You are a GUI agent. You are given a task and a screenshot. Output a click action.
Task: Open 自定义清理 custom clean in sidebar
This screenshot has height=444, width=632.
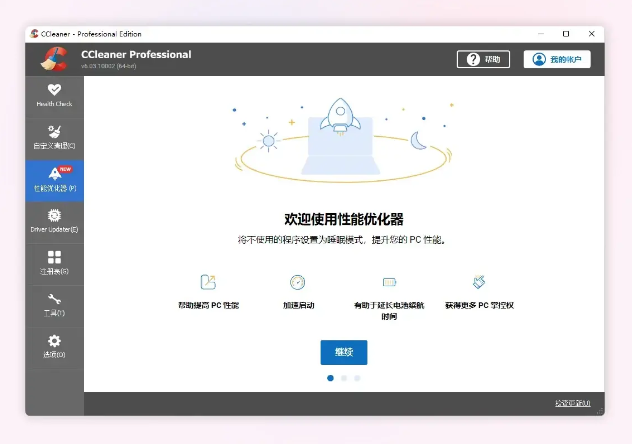click(x=54, y=139)
